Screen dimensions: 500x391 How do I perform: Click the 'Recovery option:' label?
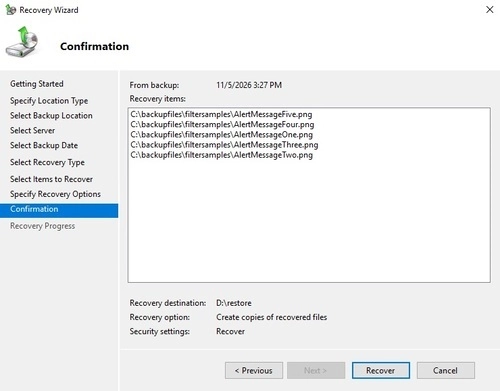pyautogui.click(x=160, y=317)
